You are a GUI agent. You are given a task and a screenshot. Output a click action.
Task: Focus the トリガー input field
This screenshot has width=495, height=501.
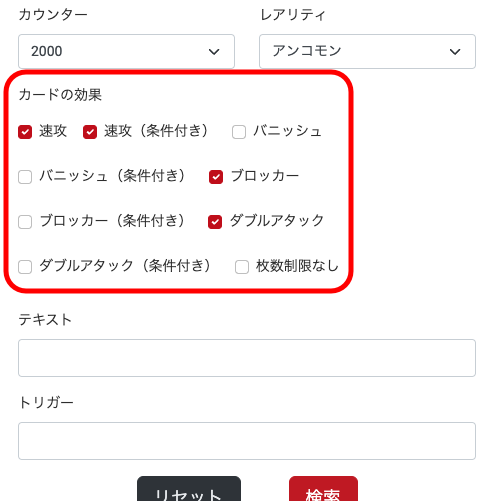[247, 441]
